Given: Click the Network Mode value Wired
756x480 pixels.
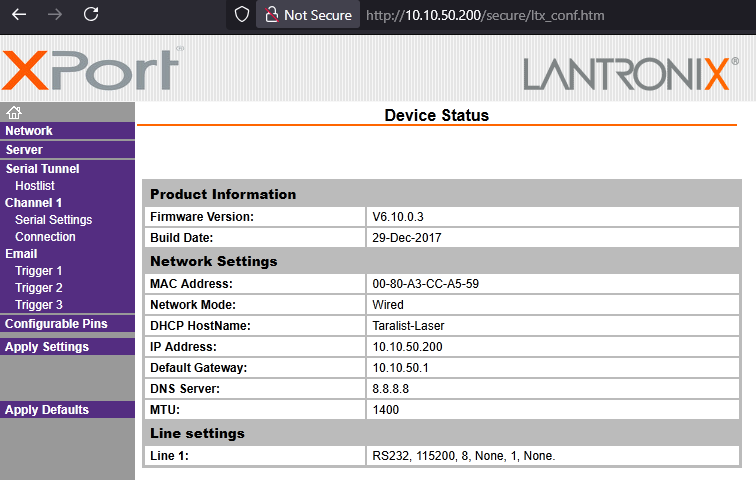Looking at the screenshot, I should (x=388, y=305).
